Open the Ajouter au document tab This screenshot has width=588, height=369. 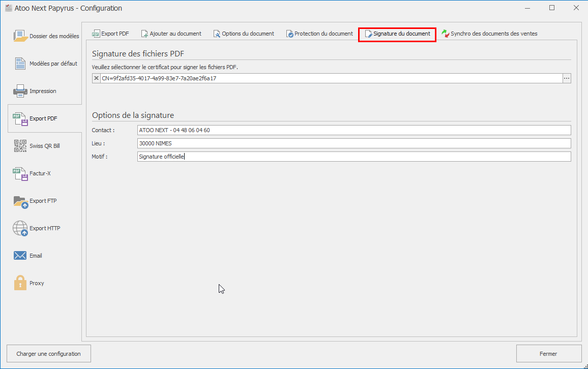[x=171, y=34]
